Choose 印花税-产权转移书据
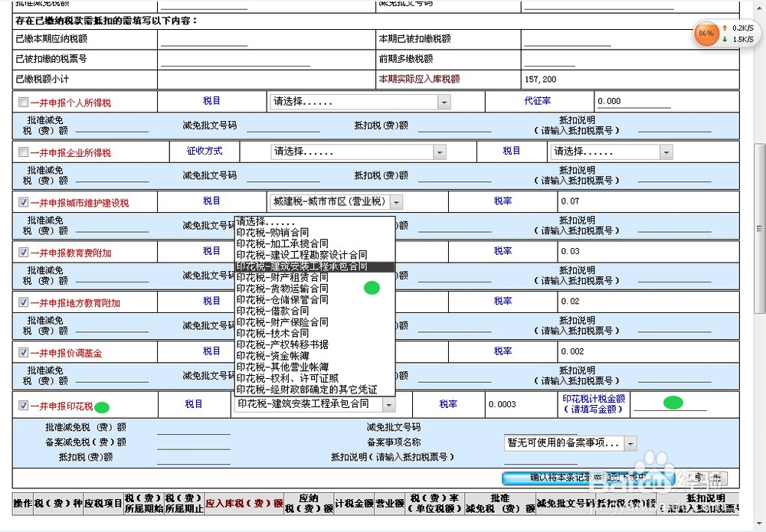 (315, 344)
